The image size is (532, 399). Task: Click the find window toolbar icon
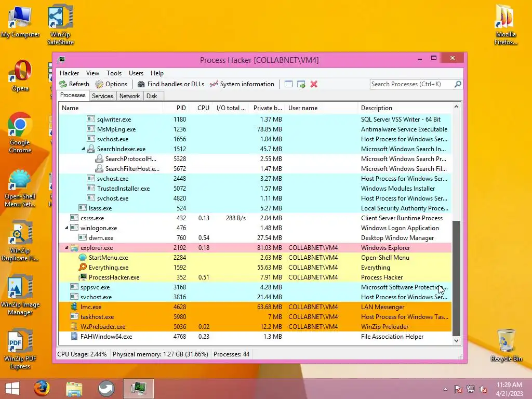click(288, 84)
